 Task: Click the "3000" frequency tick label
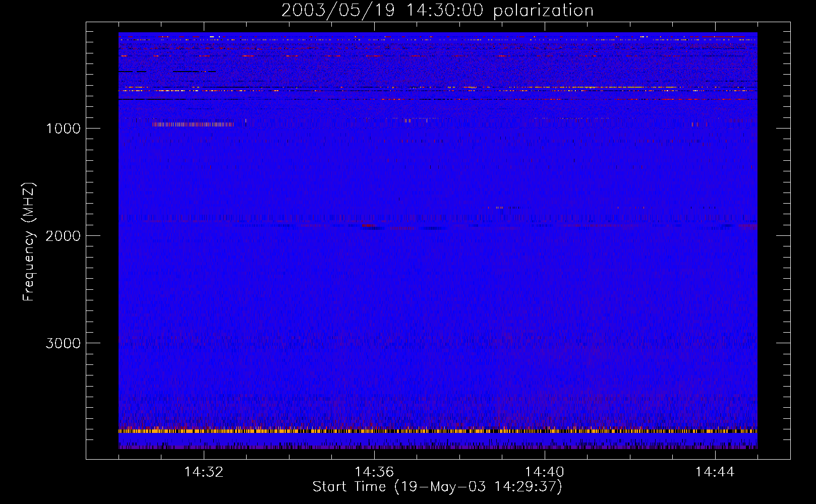63,343
